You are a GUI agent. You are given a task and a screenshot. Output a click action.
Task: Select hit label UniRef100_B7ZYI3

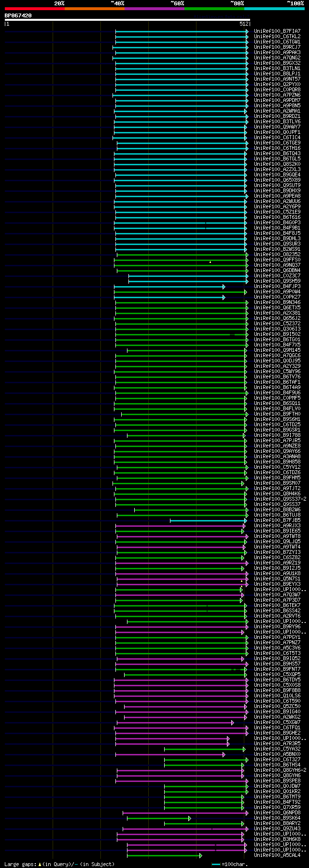tap(277, 552)
